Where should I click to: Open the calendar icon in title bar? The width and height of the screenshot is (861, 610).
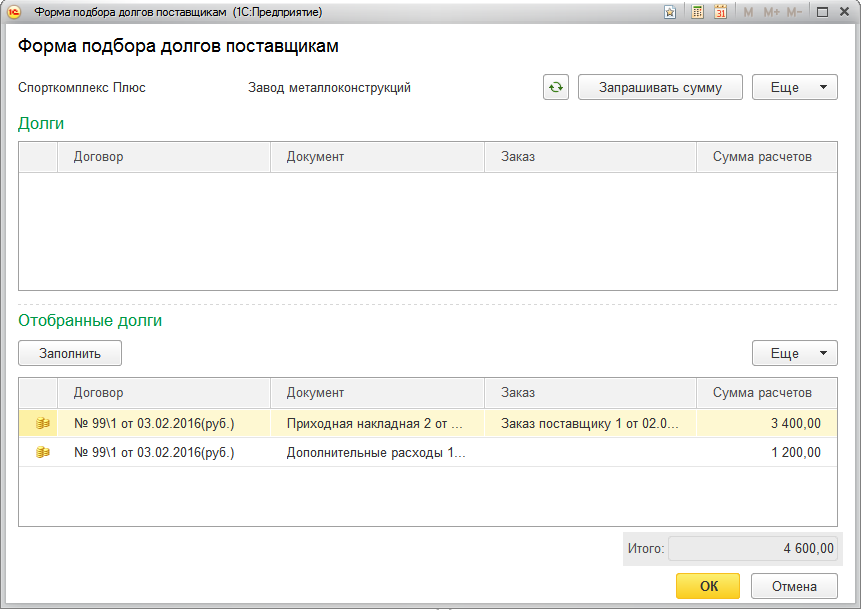coord(720,12)
